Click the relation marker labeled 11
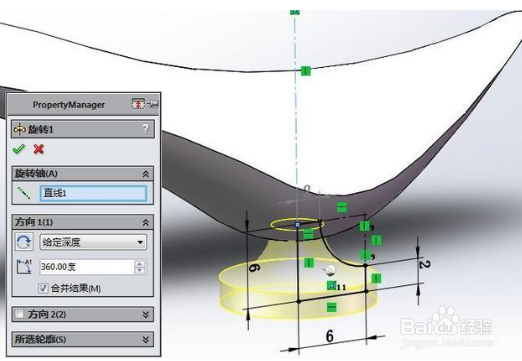 point(331,286)
